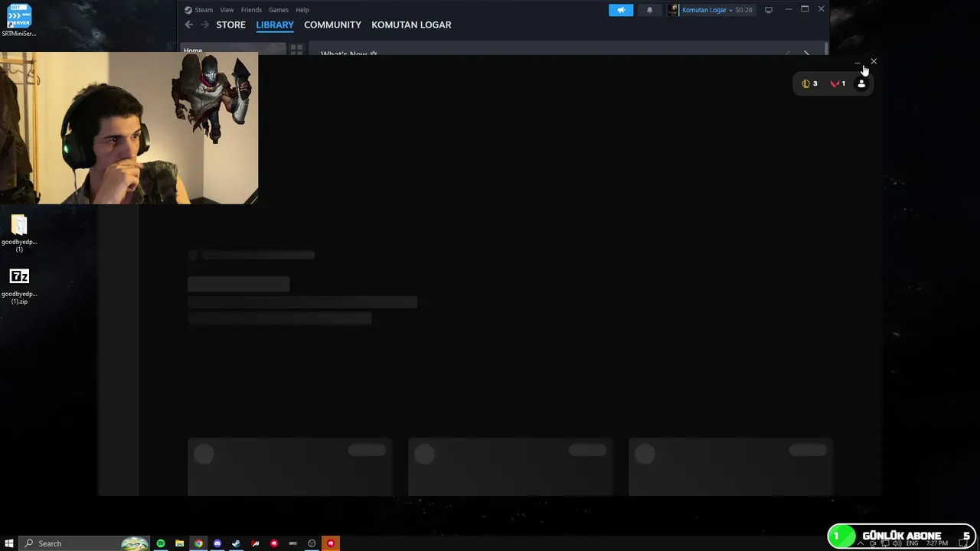Open Spotify from the taskbar
Viewport: 980px width, 551px height.
tap(161, 543)
